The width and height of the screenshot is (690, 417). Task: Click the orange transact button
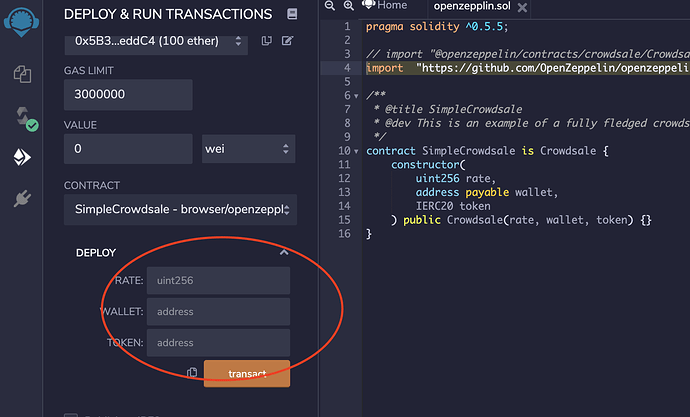247,373
